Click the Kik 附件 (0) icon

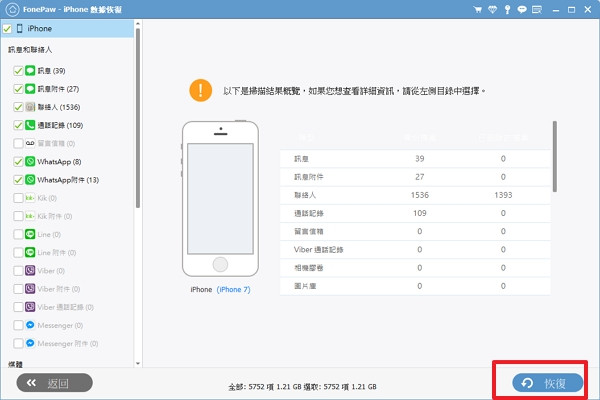(x=30, y=216)
